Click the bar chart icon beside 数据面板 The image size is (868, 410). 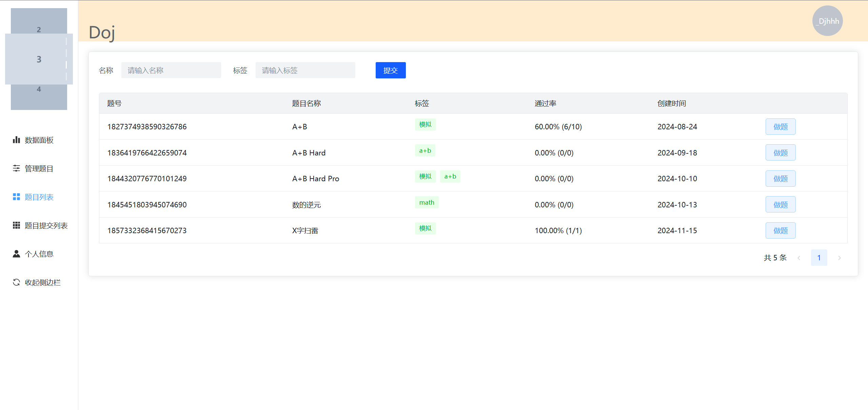pyautogui.click(x=16, y=140)
